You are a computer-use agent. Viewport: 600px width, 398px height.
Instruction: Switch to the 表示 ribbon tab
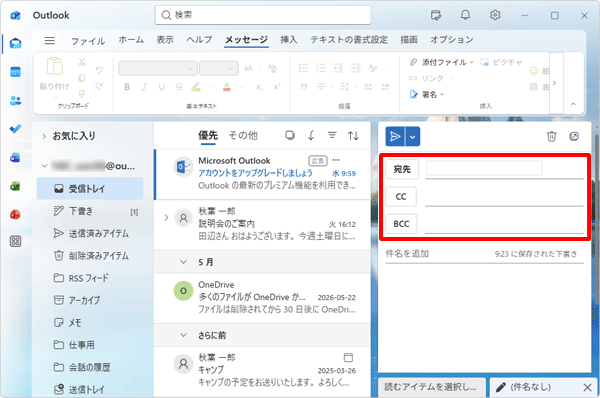[x=165, y=40]
